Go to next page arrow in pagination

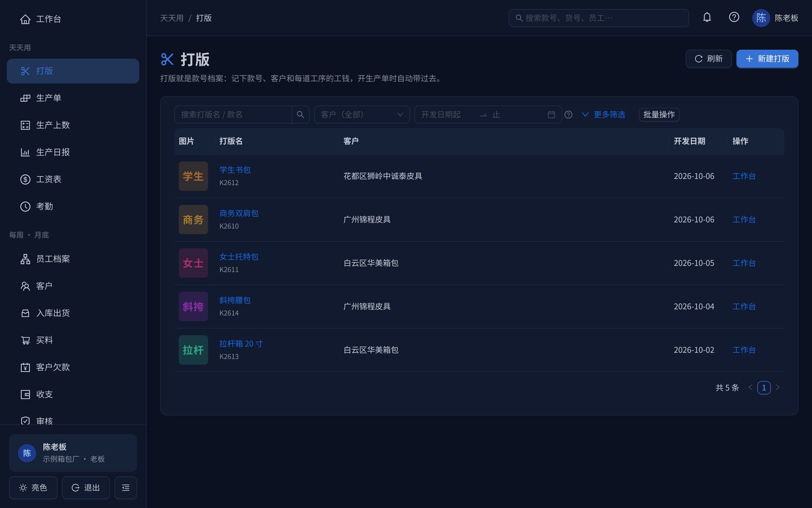(777, 388)
